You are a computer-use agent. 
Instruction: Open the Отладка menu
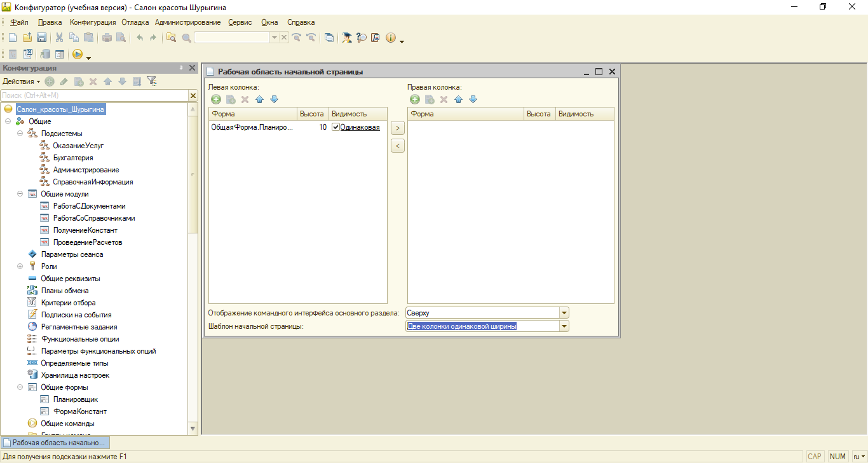135,22
